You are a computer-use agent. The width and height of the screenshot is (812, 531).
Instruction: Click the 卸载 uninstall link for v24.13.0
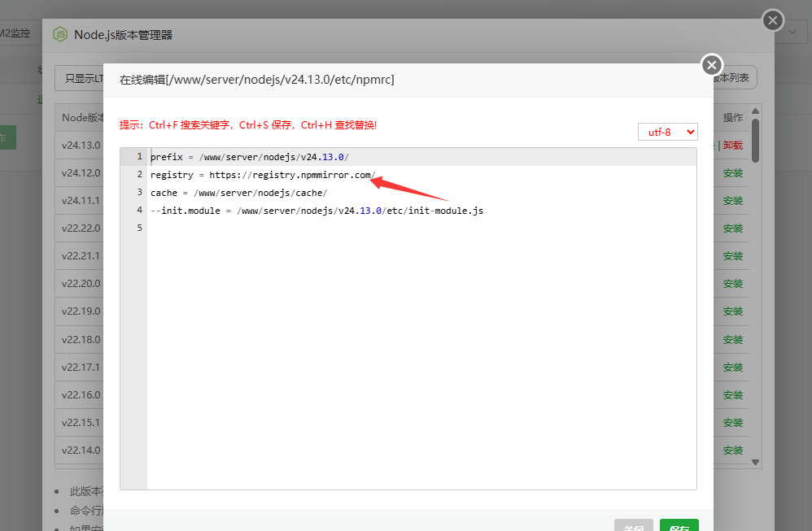[732, 146]
